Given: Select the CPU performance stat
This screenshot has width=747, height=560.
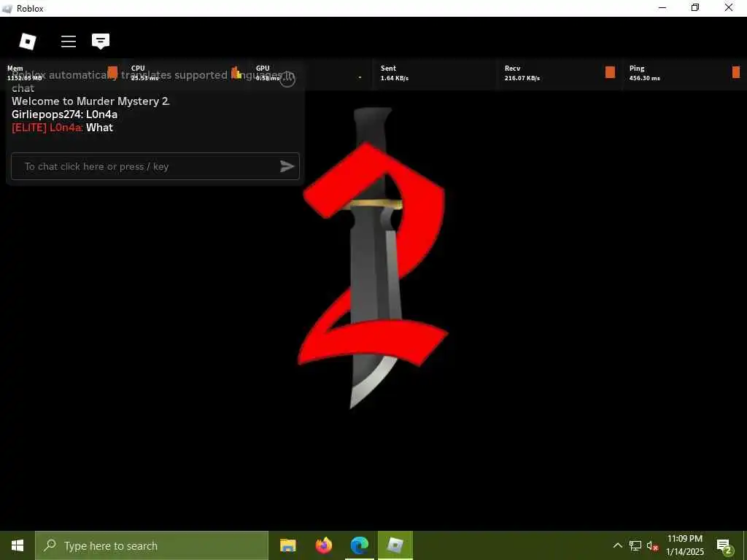Looking at the screenshot, I should click(186, 73).
